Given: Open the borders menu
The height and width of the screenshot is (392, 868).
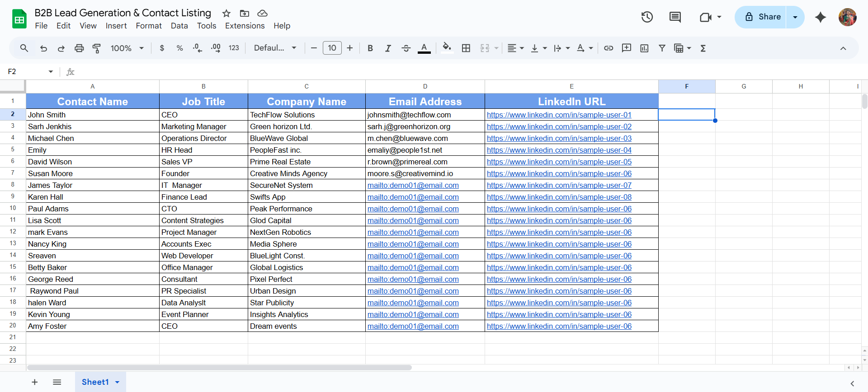Looking at the screenshot, I should [466, 48].
